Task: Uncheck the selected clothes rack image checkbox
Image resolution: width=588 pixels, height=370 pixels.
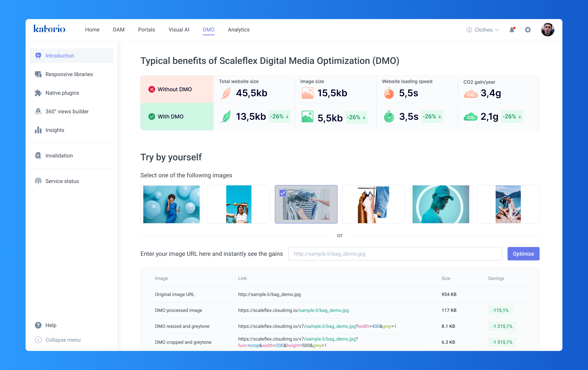Action: (x=283, y=193)
